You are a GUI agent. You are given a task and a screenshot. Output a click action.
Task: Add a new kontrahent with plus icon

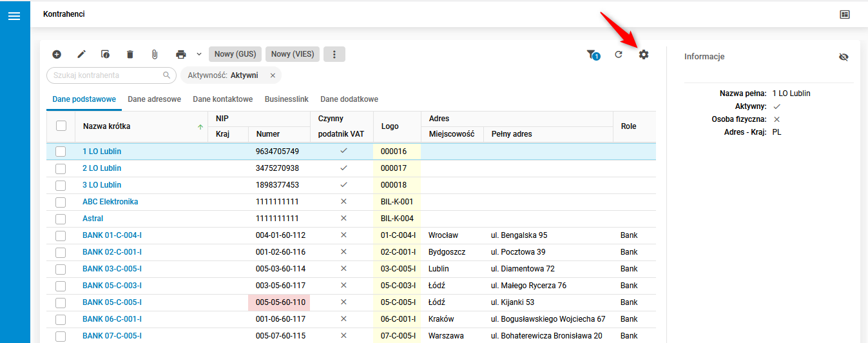[57, 55]
